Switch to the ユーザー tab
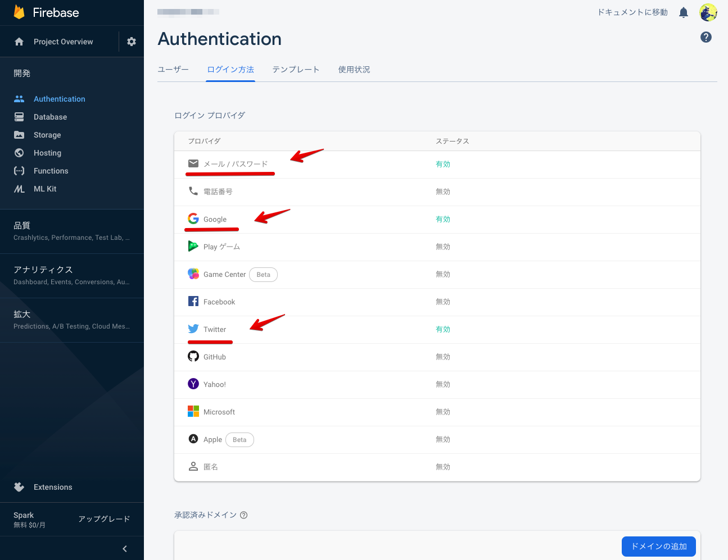 coord(173,70)
